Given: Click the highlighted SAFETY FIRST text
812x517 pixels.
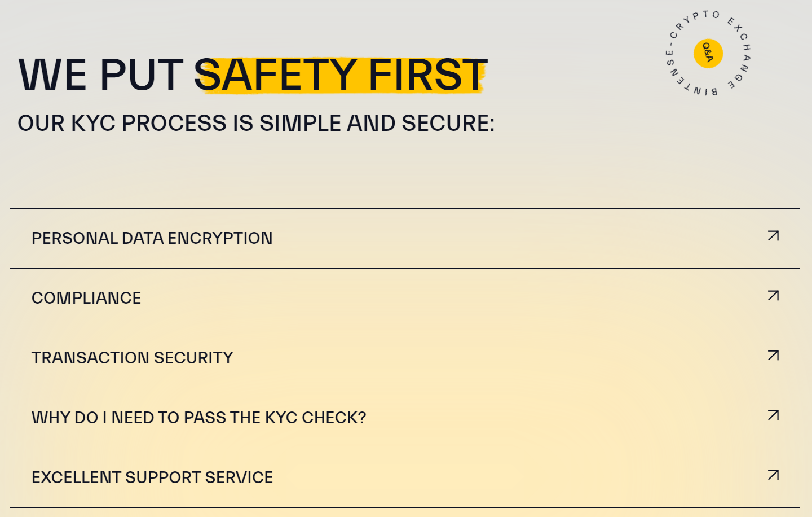Looking at the screenshot, I should (x=341, y=75).
